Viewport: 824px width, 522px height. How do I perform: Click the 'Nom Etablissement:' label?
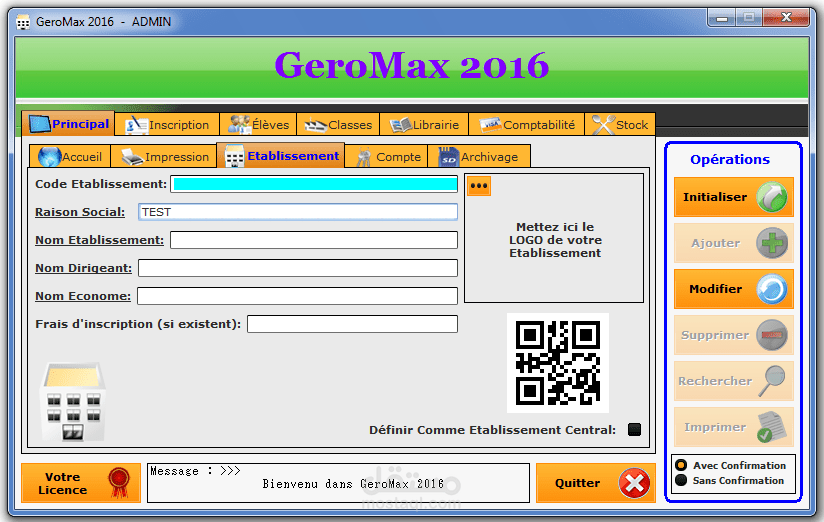coord(99,240)
